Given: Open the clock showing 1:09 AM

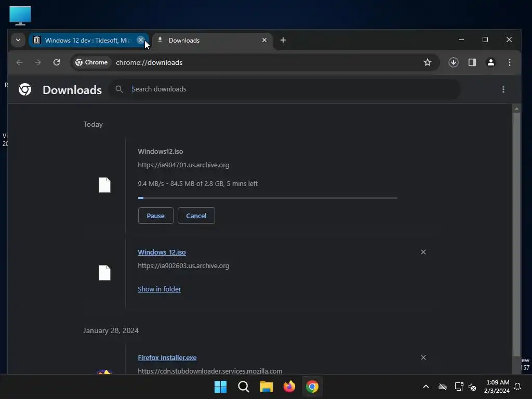Looking at the screenshot, I should click(497, 387).
